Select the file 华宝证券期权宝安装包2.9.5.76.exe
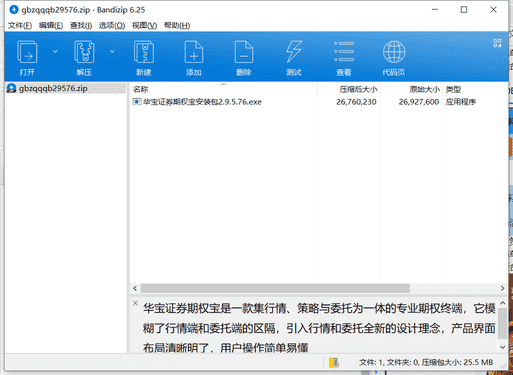 [202, 102]
